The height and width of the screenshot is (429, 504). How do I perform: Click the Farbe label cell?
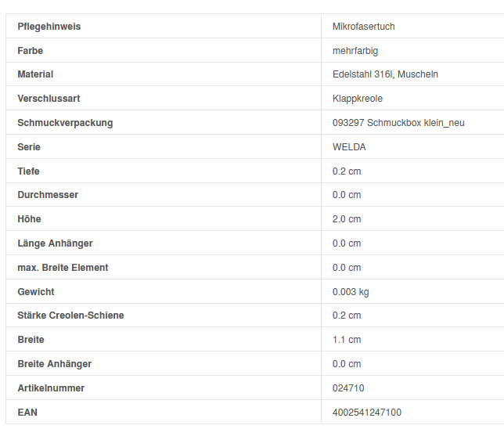point(31,51)
